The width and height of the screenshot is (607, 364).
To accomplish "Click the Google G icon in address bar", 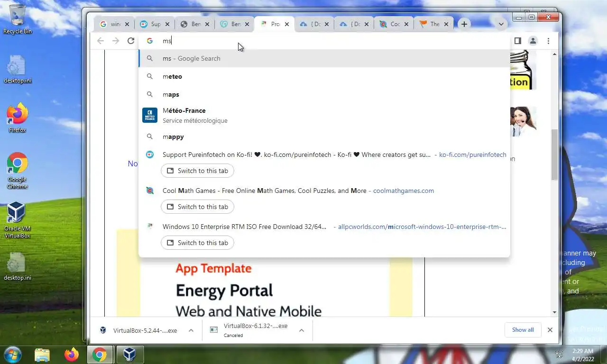I will coord(150,41).
